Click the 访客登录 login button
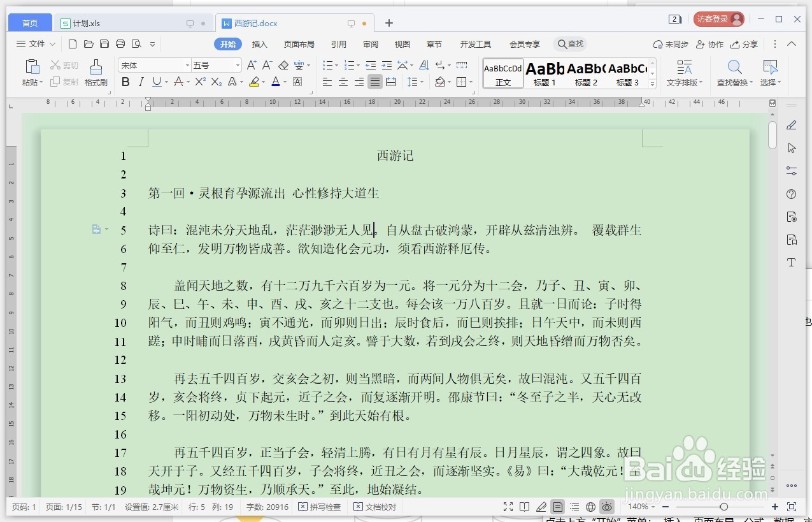The height and width of the screenshot is (522, 812). (718, 19)
